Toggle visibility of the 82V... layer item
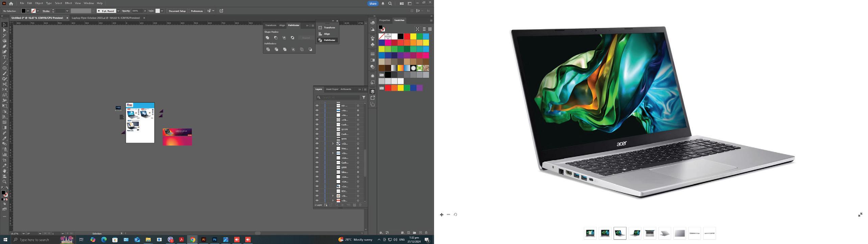 pos(317,191)
